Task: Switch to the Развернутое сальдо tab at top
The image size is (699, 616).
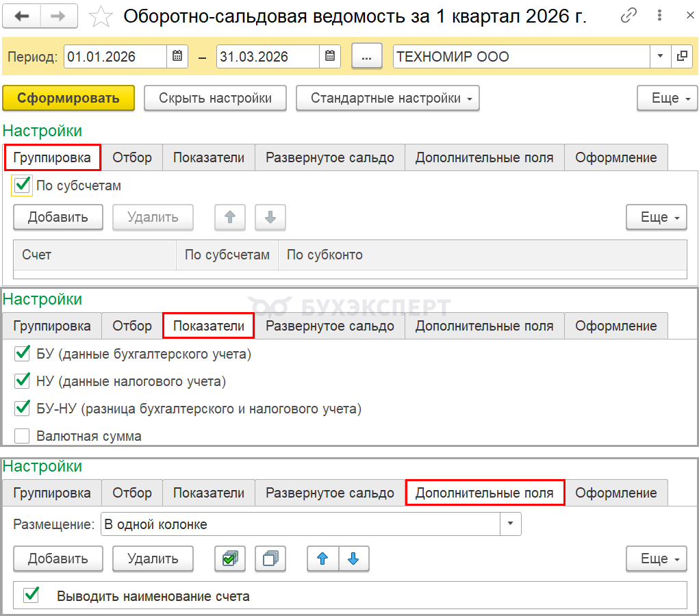Action: [329, 157]
